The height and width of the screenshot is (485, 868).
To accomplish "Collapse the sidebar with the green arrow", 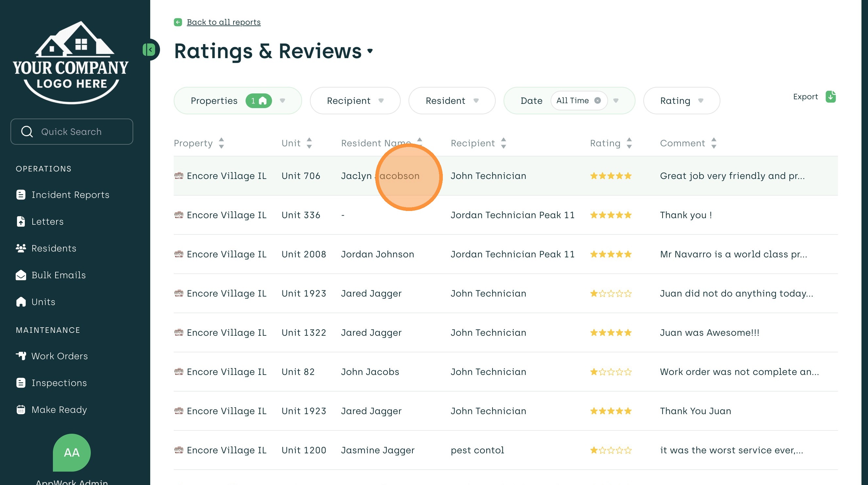I will click(149, 50).
